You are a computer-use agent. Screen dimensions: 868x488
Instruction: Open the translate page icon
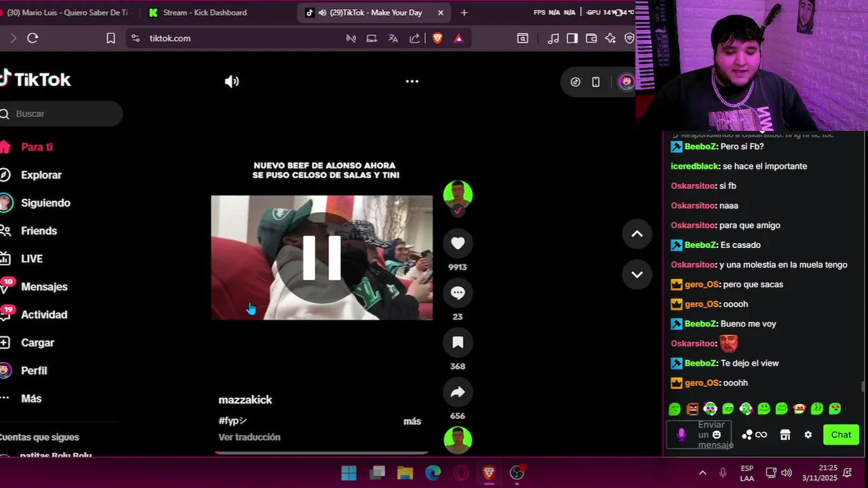[393, 39]
